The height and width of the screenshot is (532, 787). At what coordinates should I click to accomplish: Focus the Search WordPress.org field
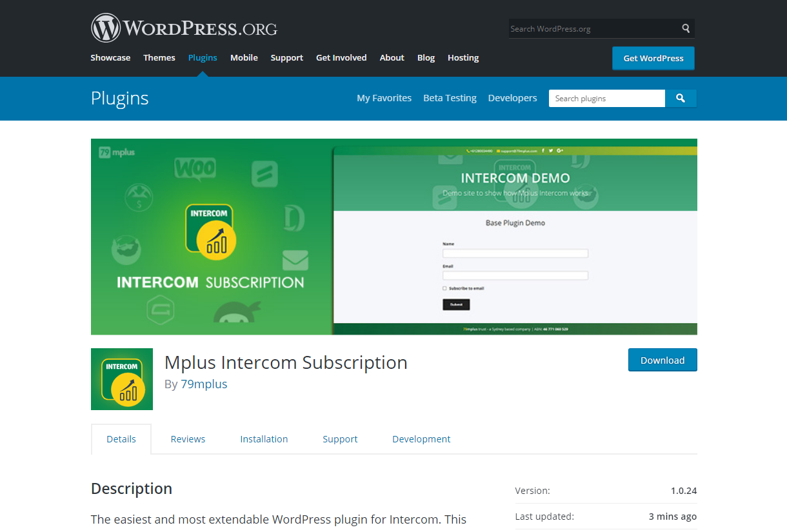point(593,28)
